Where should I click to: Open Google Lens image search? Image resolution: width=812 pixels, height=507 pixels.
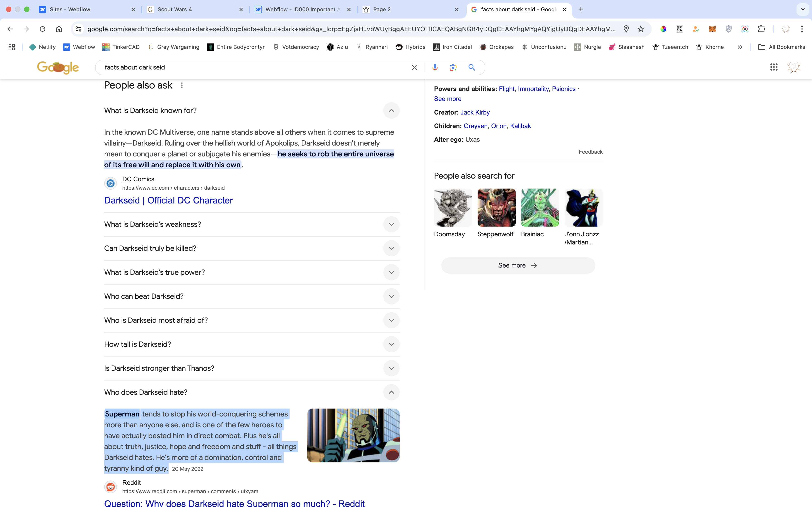[453, 67]
